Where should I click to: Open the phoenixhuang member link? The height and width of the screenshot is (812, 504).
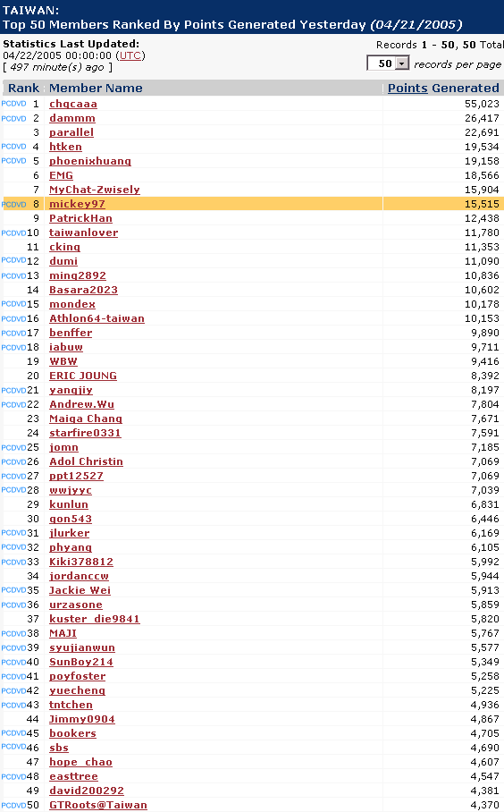[x=90, y=161]
